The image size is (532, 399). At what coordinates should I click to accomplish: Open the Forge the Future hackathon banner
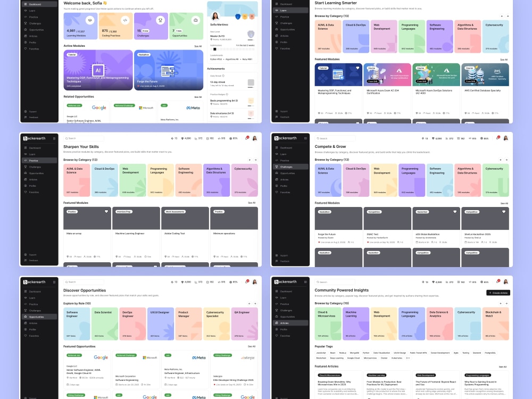[169, 70]
